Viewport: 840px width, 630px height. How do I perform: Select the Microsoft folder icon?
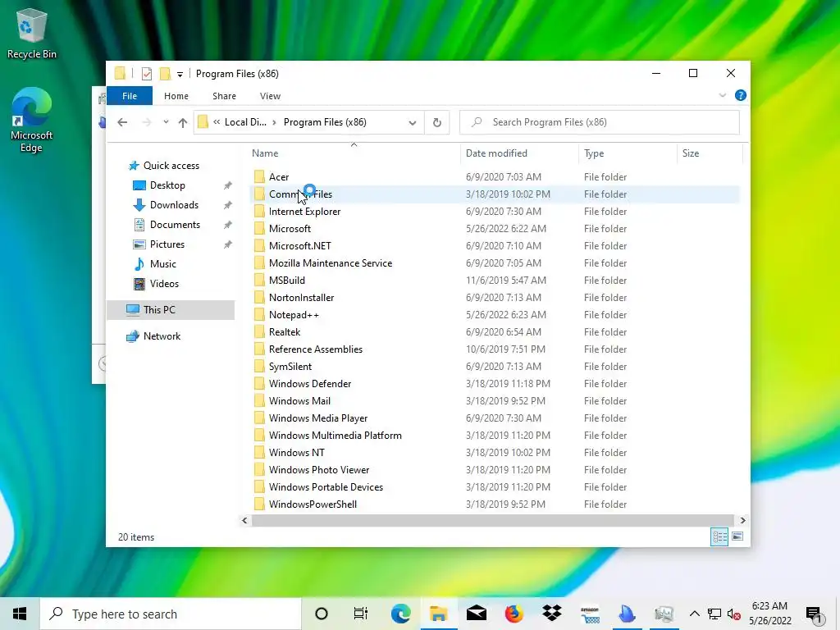pyautogui.click(x=259, y=229)
